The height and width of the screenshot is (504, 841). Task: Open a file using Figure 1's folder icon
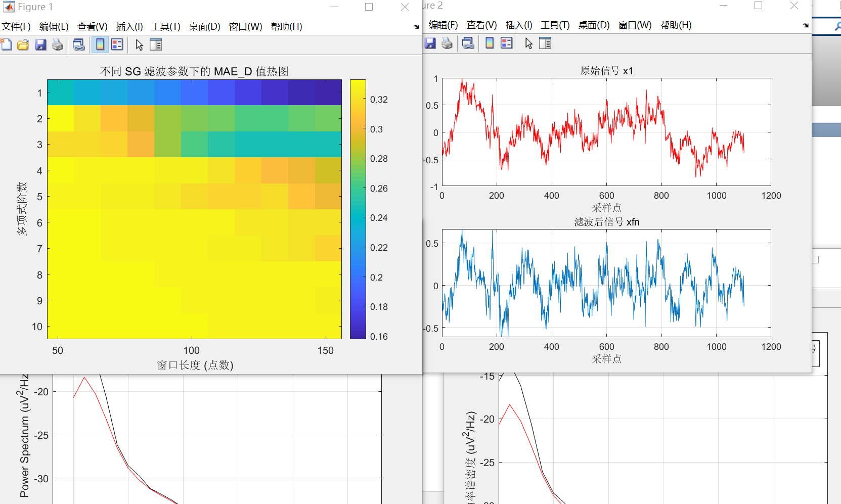(23, 45)
